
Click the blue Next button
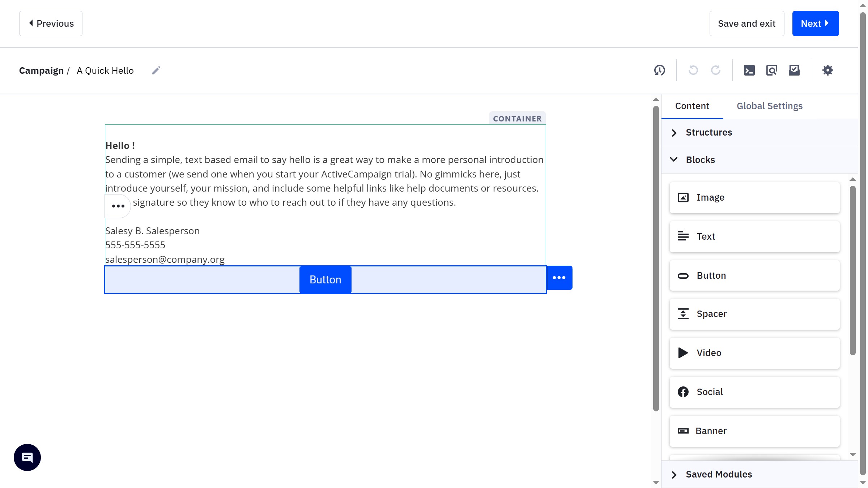pos(815,23)
